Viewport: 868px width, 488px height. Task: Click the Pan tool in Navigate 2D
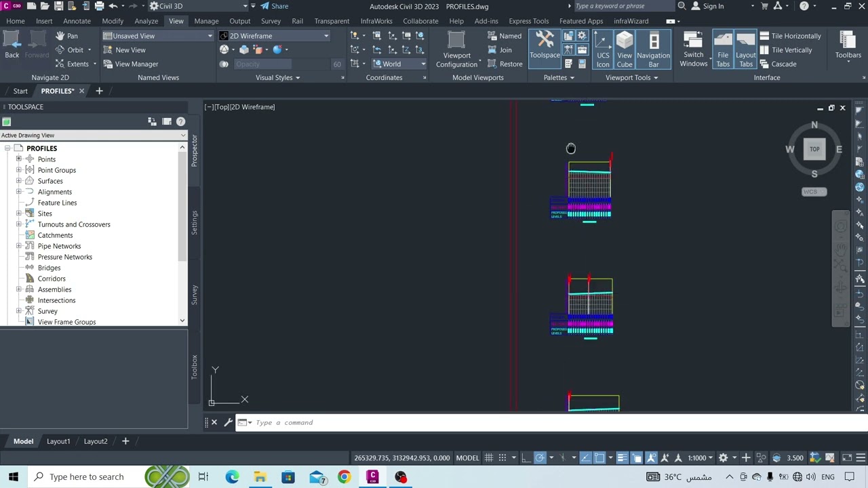(x=66, y=35)
